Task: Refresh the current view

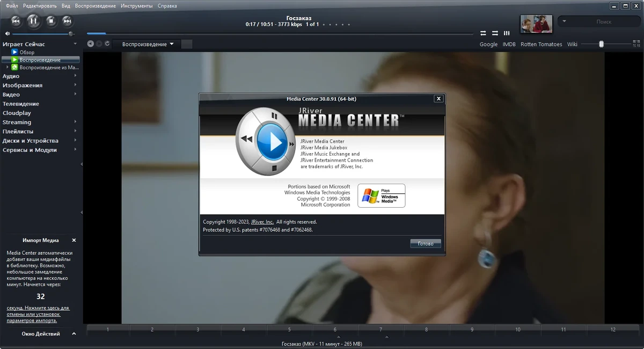Action: 107,44
